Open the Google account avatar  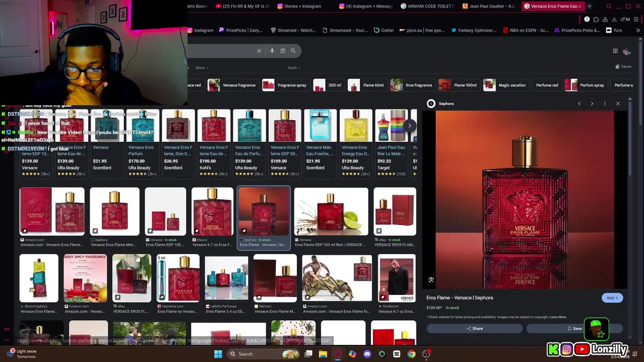coord(627,51)
